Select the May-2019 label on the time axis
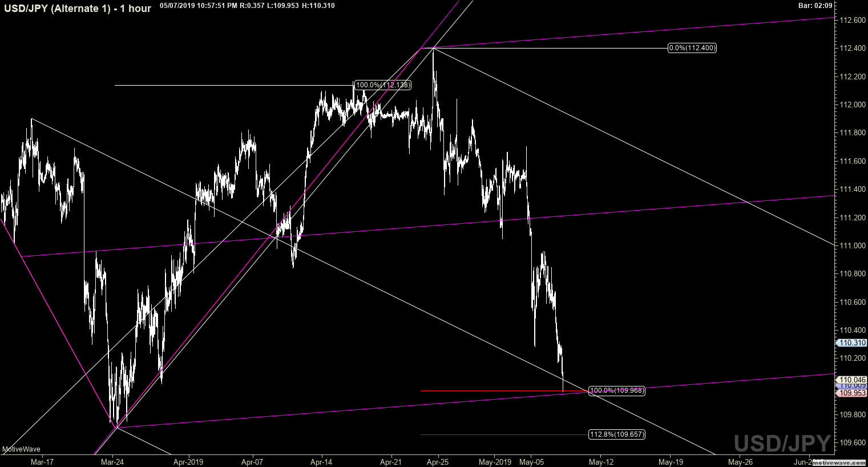This screenshot has height=467, width=868. click(495, 461)
